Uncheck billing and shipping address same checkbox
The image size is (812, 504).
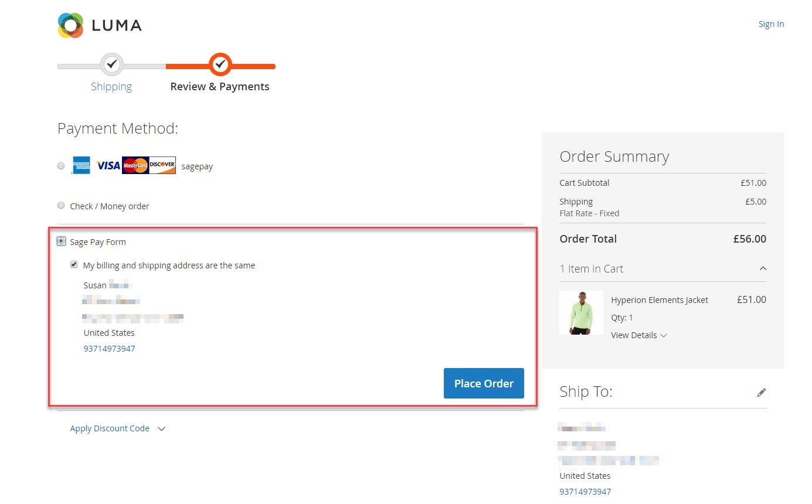pos(74,265)
